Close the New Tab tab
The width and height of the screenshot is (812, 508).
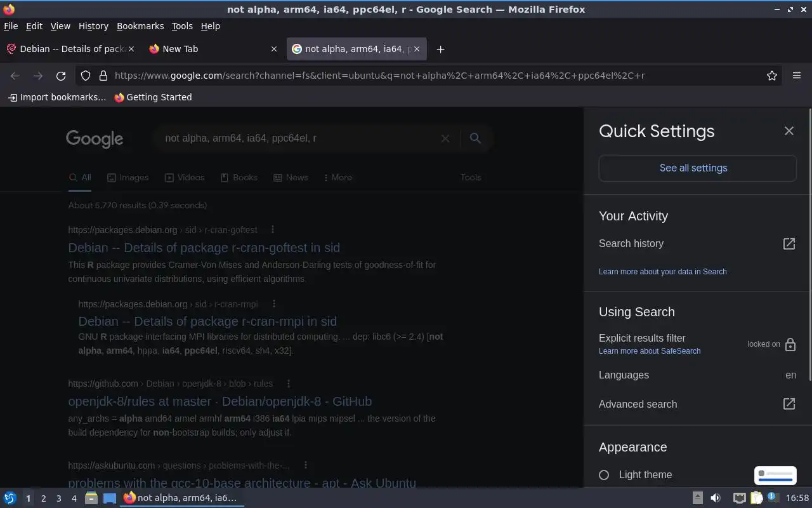click(x=274, y=49)
